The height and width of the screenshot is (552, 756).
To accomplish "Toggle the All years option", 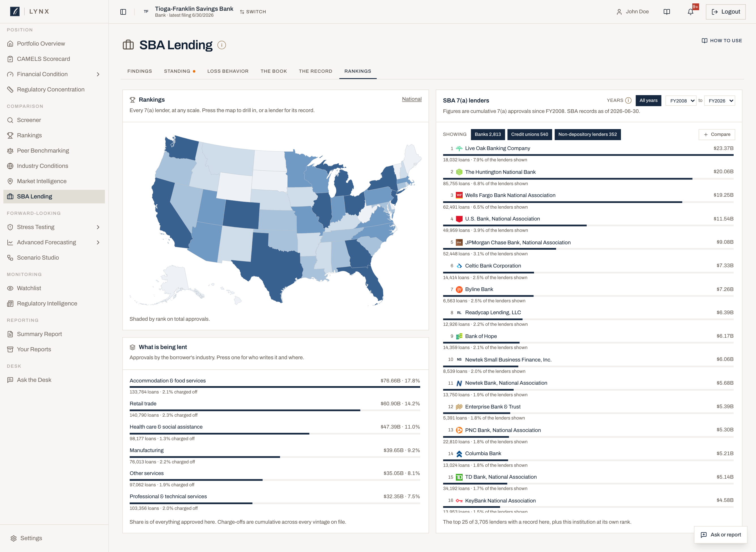I will 648,100.
